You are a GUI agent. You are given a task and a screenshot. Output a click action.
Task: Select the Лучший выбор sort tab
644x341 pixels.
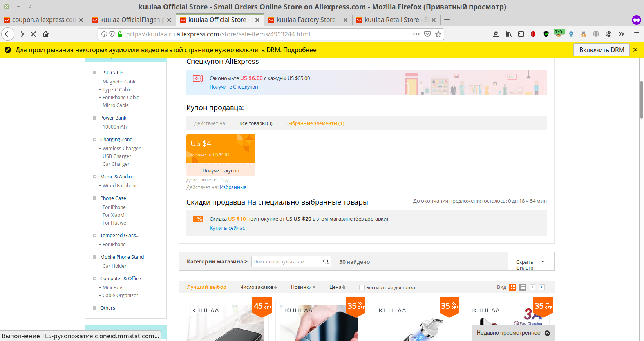point(206,287)
